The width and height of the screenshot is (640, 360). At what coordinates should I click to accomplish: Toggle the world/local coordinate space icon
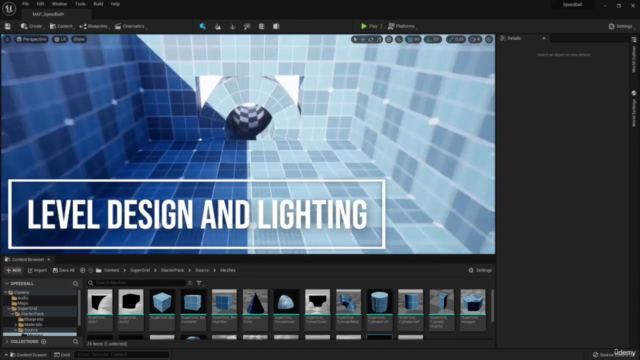tap(389, 40)
